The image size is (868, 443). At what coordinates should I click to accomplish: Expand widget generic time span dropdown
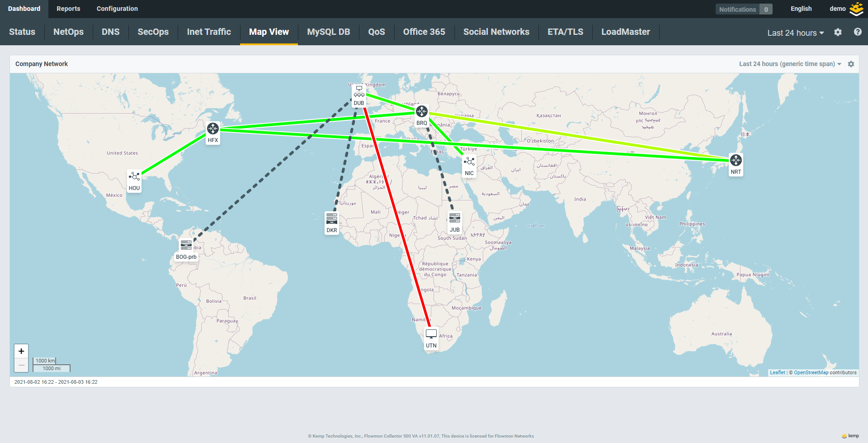pos(790,64)
